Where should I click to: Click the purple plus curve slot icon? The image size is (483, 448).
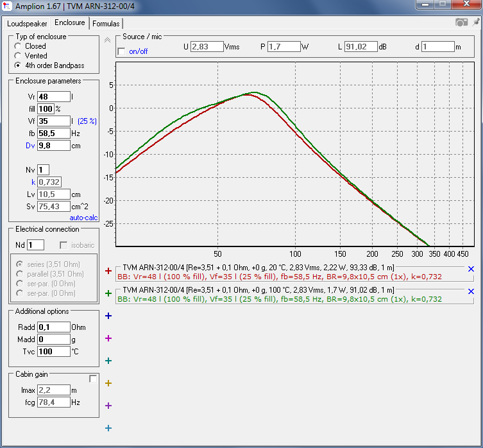point(108,406)
